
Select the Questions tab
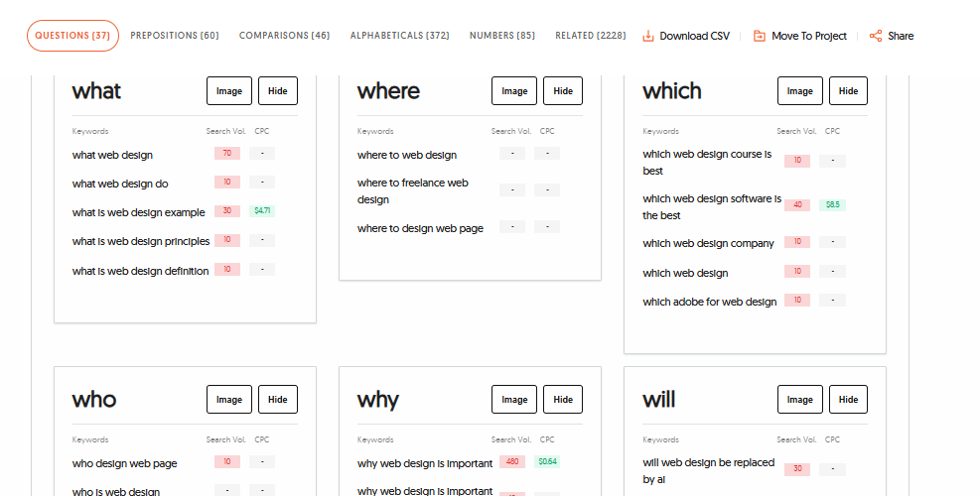click(x=72, y=36)
